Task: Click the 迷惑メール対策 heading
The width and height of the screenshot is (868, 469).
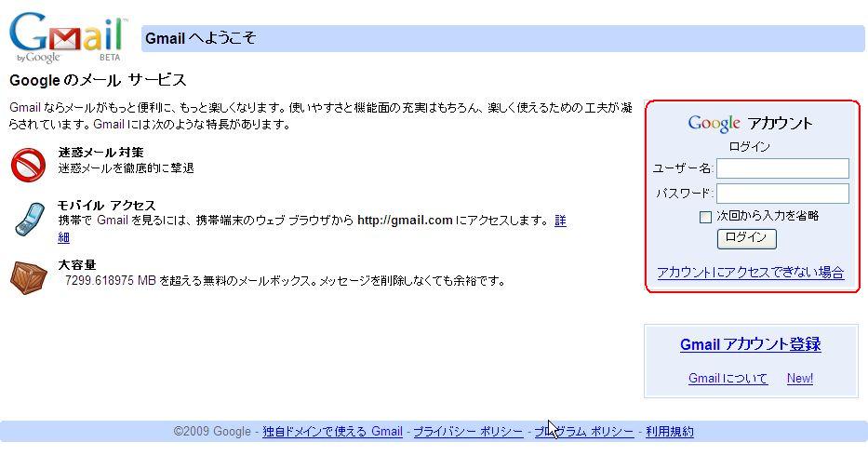Action: (100, 153)
